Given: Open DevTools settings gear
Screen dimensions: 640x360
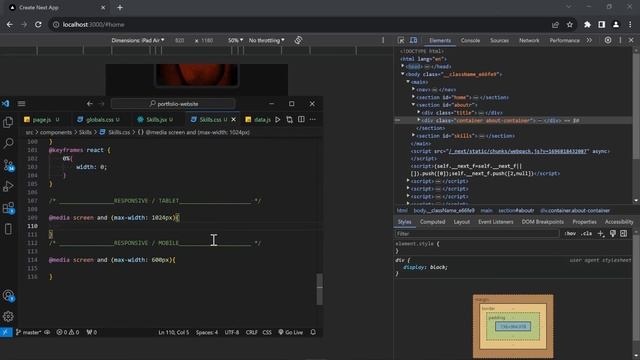Looking at the screenshot, I should click(x=608, y=40).
